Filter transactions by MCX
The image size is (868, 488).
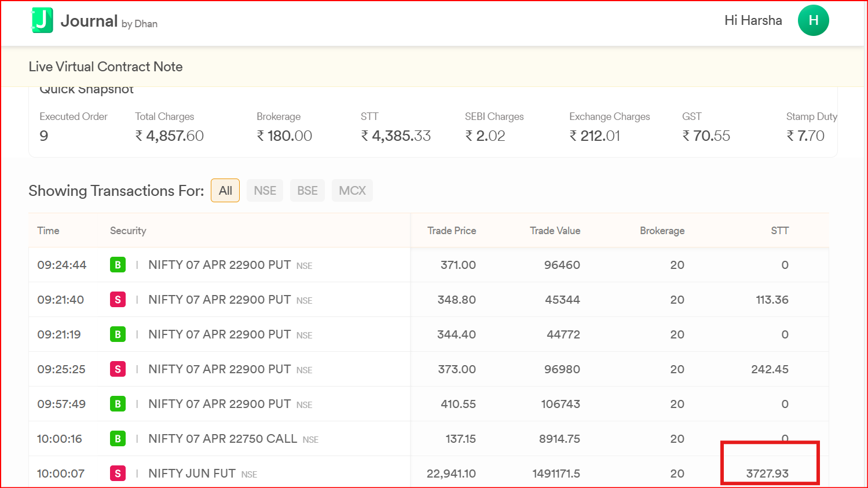352,191
